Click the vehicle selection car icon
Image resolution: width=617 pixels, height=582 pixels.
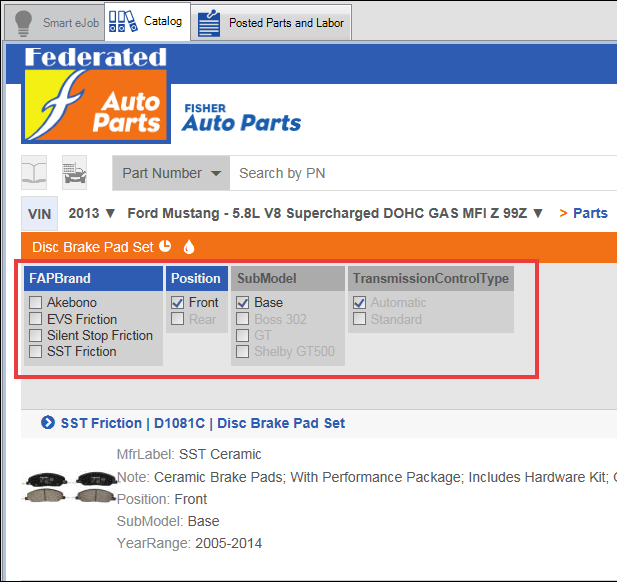coord(74,172)
